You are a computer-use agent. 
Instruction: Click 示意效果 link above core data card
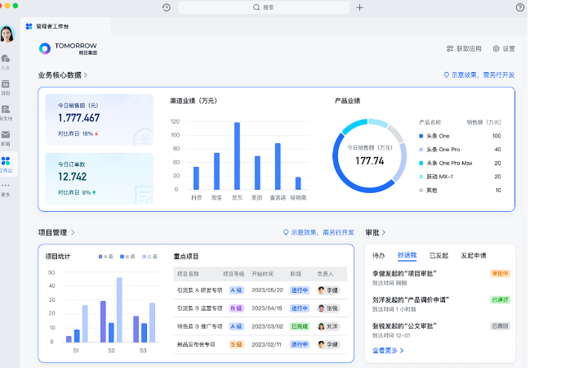(x=479, y=75)
